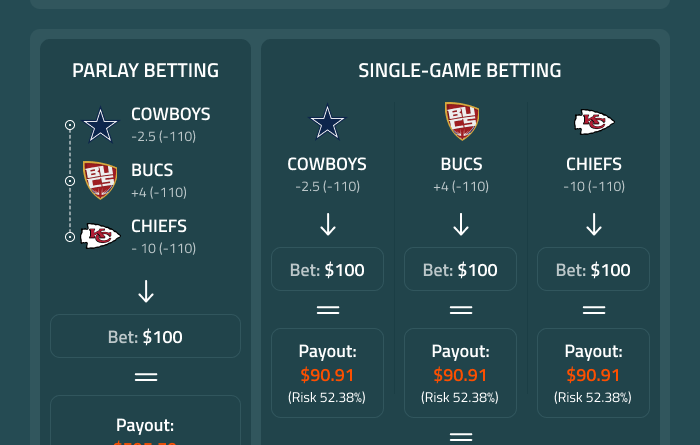This screenshot has width=700, height=445.
Task: Select the circle marker beside parlay Cowboys
Action: [70, 125]
